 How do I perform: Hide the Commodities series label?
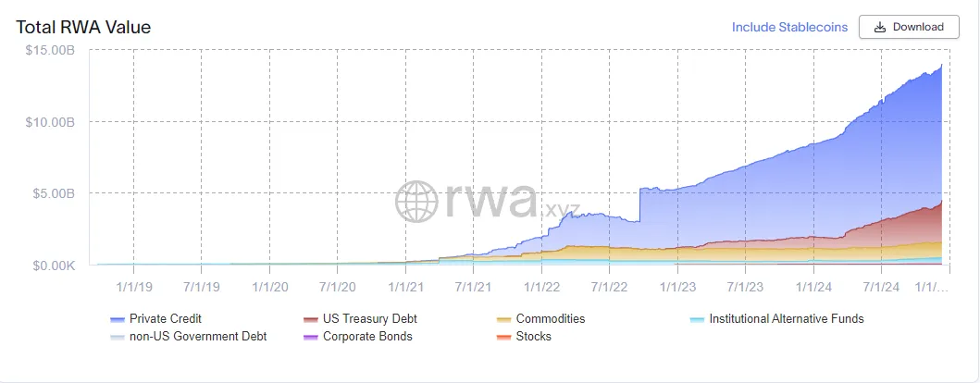(551, 319)
